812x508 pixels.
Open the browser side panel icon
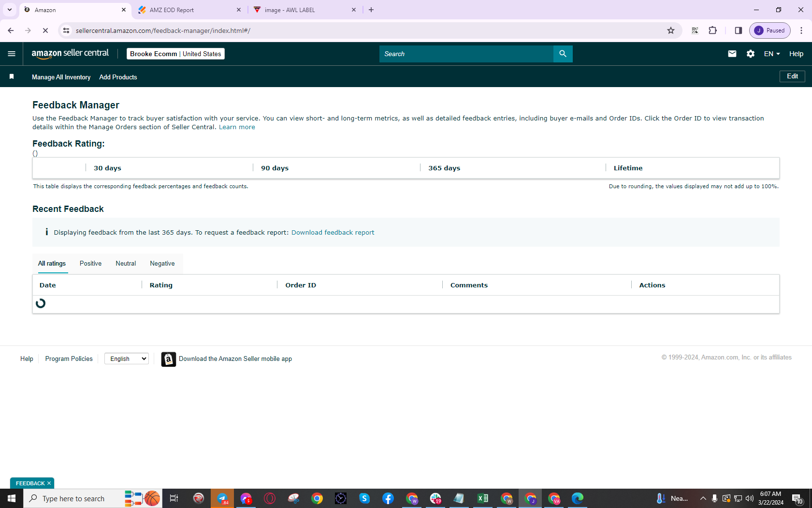tap(738, 30)
